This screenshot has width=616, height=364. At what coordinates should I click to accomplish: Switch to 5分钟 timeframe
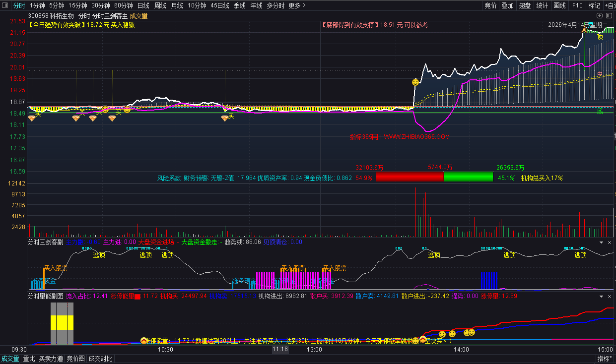(57, 5)
